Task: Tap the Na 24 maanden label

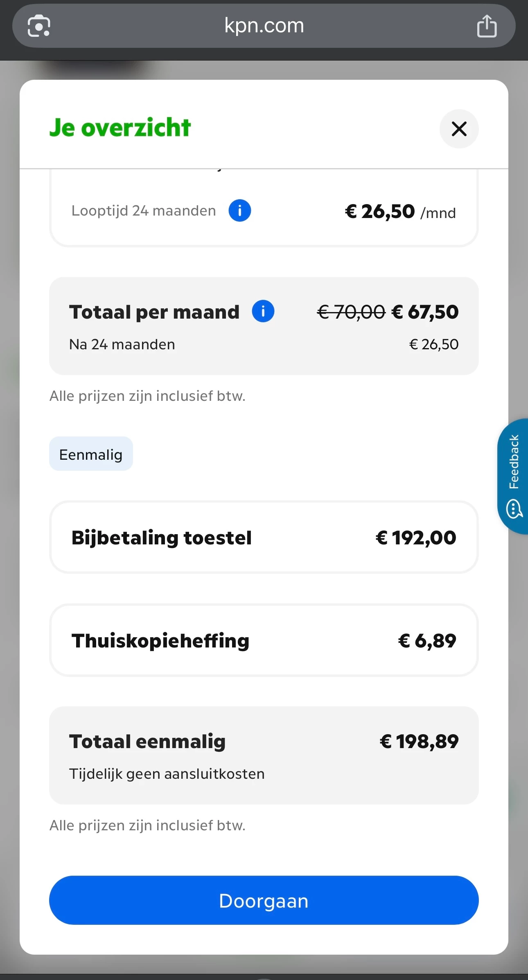Action: coord(122,344)
